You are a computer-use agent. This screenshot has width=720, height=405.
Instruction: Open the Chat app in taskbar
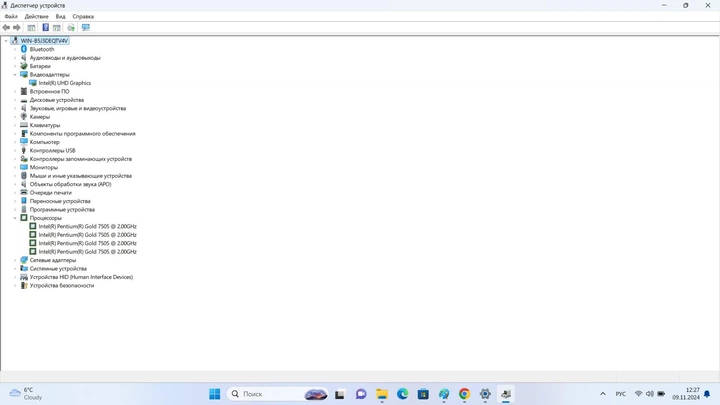point(361,394)
